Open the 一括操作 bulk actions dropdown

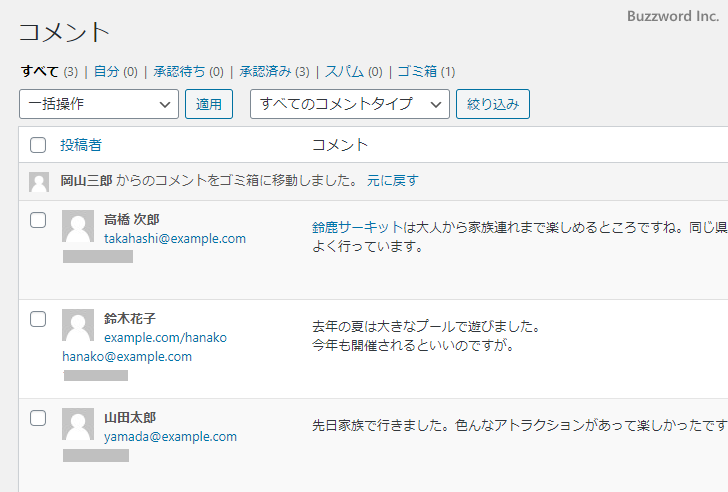(x=98, y=104)
